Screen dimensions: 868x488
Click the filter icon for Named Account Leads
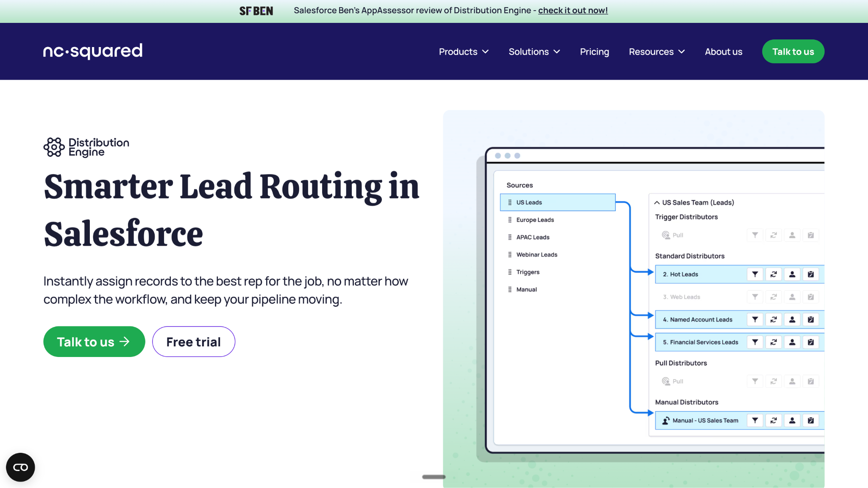tap(755, 320)
